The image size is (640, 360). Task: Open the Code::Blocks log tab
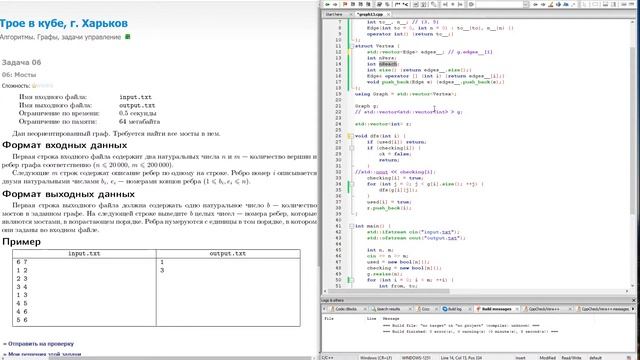point(346,309)
